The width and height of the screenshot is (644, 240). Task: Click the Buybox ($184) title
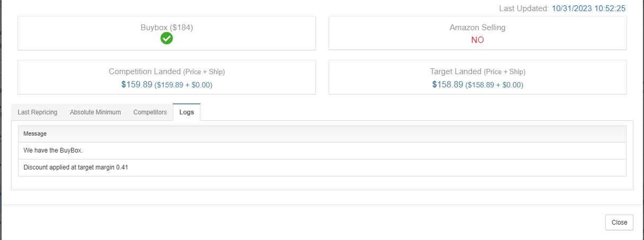coord(166,28)
